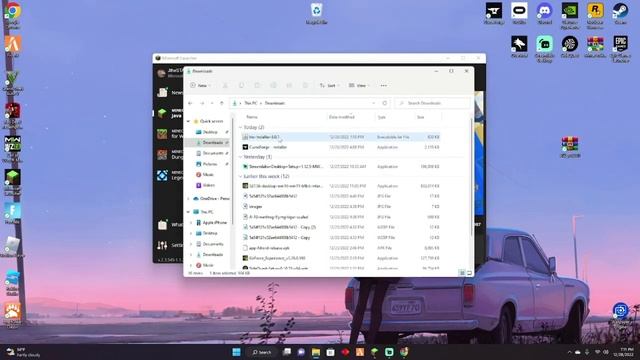640x360 pixels.
Task: Click This PC in the address bar path
Action: click(251, 103)
